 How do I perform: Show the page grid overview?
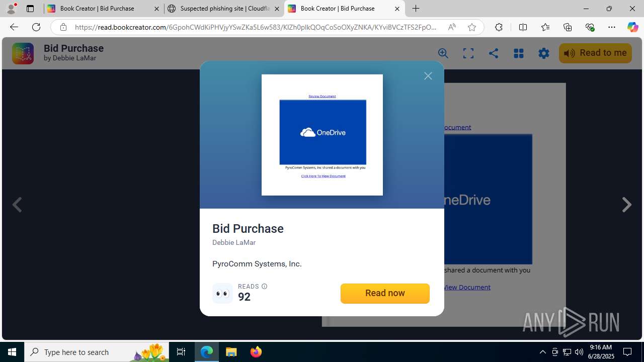519,53
